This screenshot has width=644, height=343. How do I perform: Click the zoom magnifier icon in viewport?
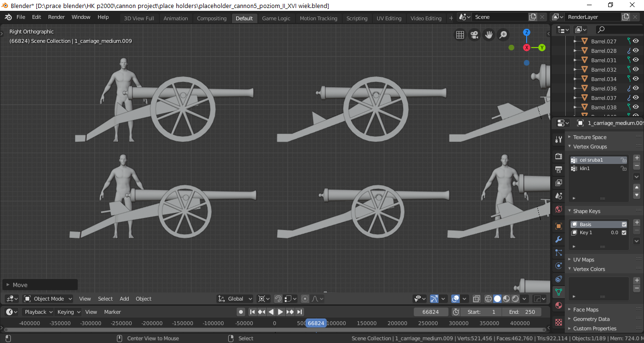pyautogui.click(x=504, y=35)
